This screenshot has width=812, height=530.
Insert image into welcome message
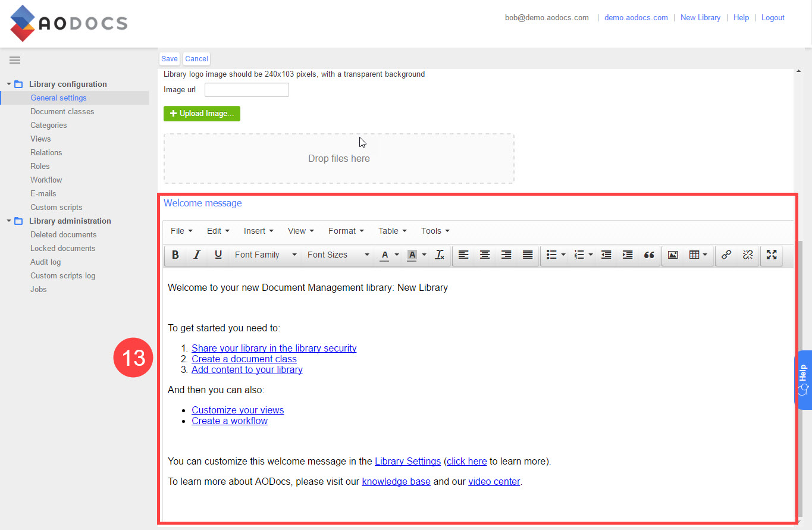tap(673, 255)
